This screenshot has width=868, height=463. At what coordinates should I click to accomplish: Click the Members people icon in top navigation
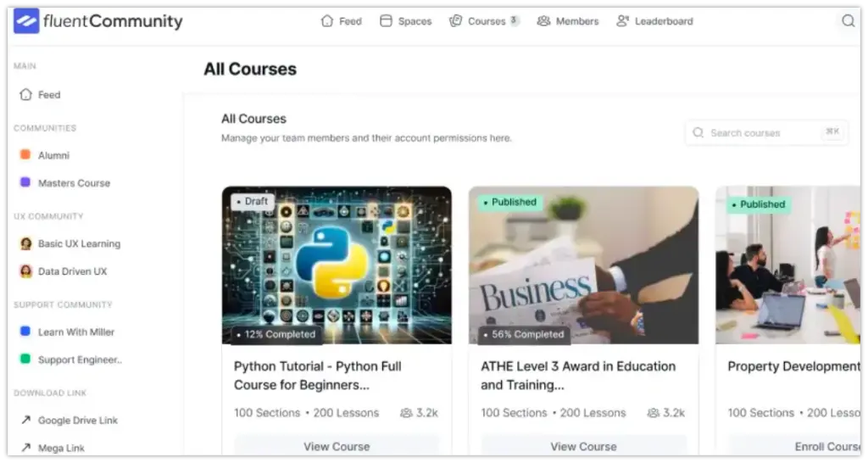tap(543, 21)
